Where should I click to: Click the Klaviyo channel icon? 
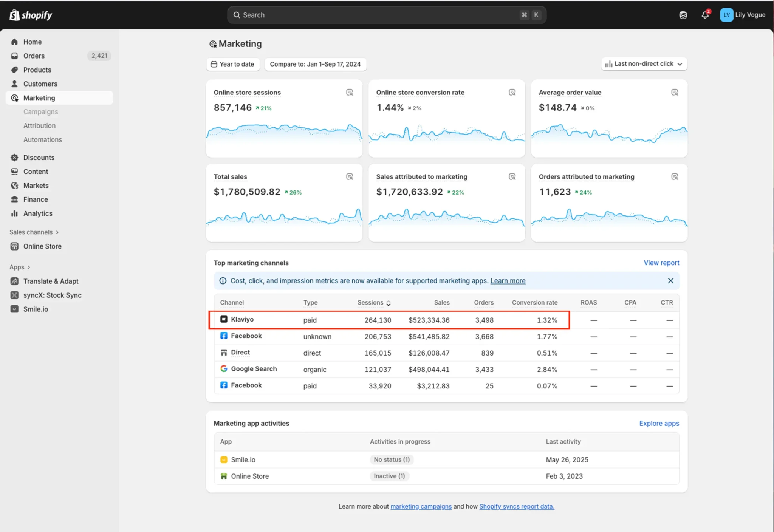click(224, 319)
